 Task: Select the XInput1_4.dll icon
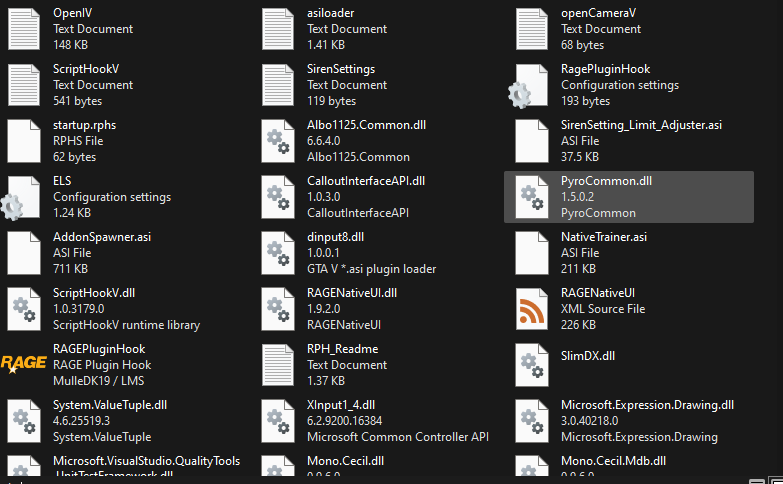coord(278,421)
